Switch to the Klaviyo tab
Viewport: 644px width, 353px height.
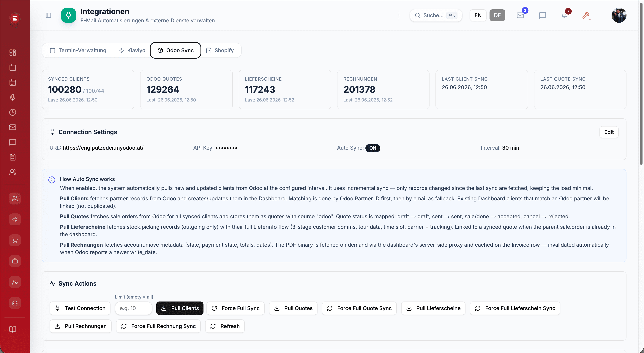pyautogui.click(x=132, y=50)
